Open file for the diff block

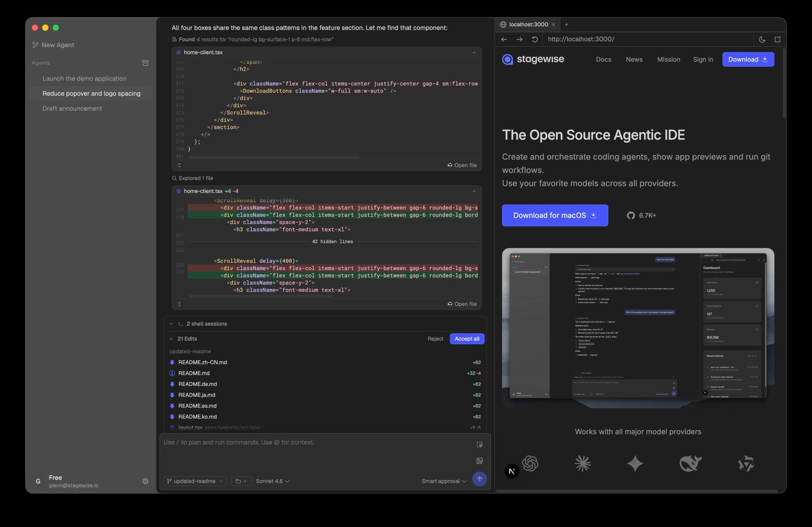tap(462, 304)
